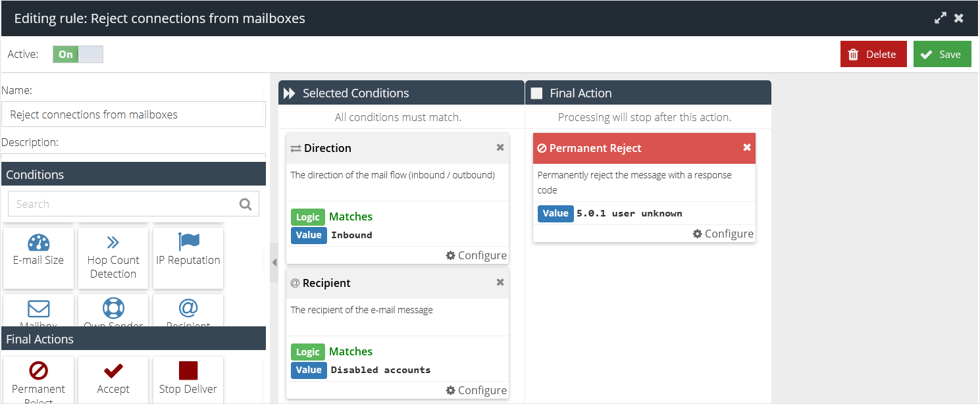Delete the current rule

(873, 54)
